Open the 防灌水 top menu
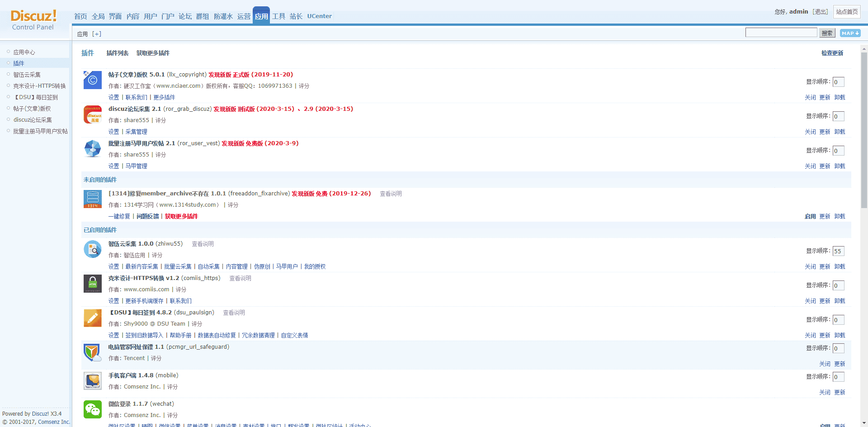The height and width of the screenshot is (427, 868). pyautogui.click(x=223, y=16)
